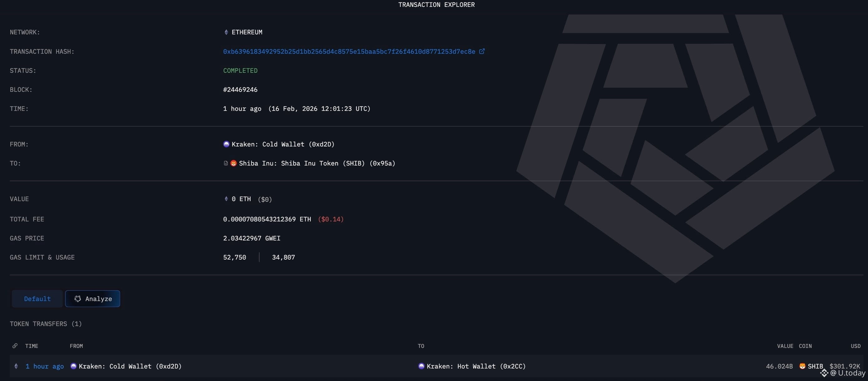Open the transaction hash link
This screenshot has height=381, width=868.
pyautogui.click(x=349, y=52)
